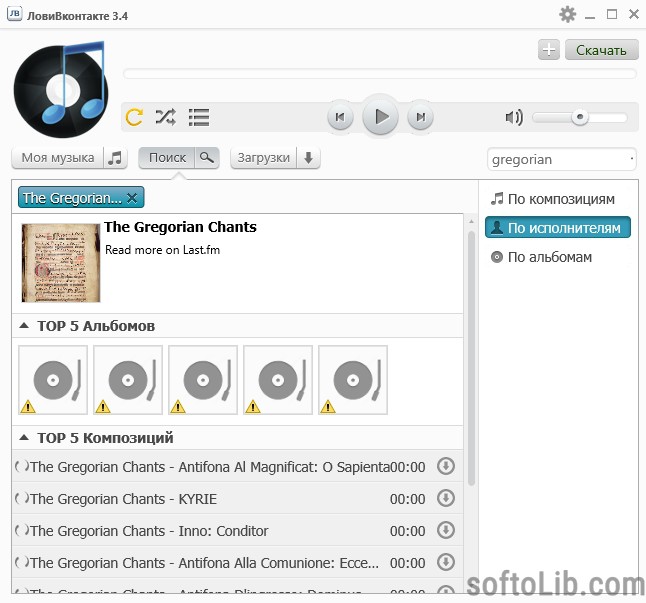Open the first album placeholder
The height and width of the screenshot is (603, 646).
coord(53,380)
